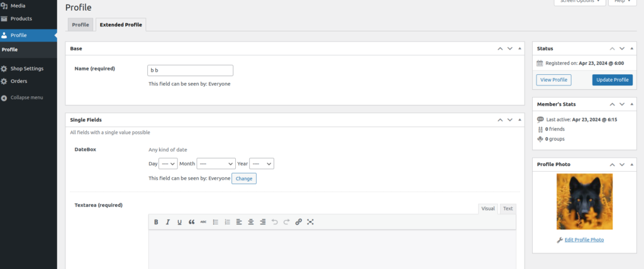Insert a bulleted list in the editor

point(215,222)
